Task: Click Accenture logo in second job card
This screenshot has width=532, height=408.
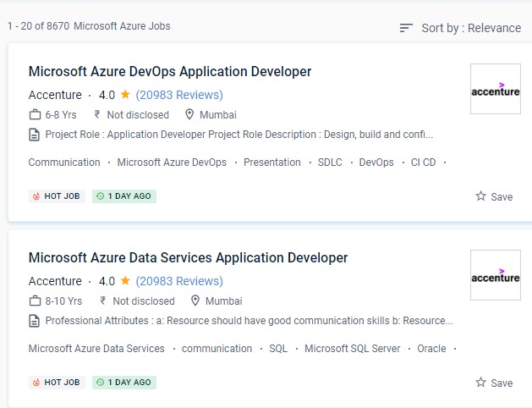Action: click(495, 275)
